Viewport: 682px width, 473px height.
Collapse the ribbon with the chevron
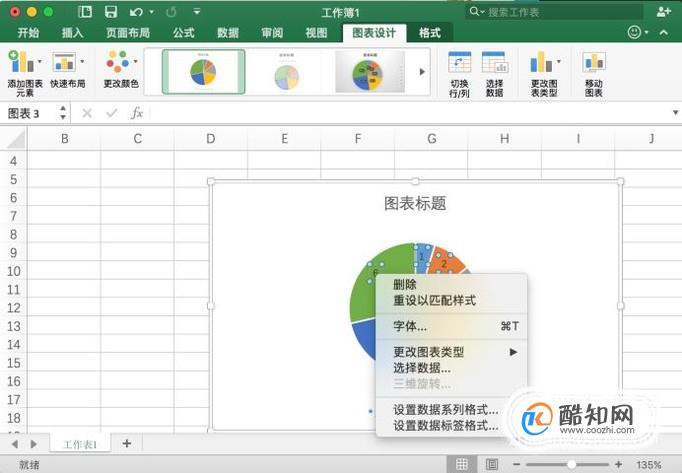[663, 32]
